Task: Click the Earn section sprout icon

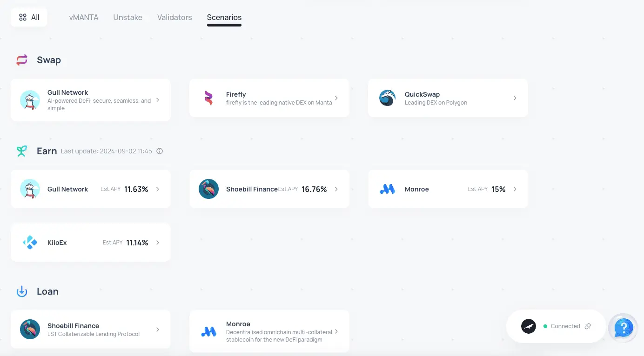Action: (x=22, y=151)
